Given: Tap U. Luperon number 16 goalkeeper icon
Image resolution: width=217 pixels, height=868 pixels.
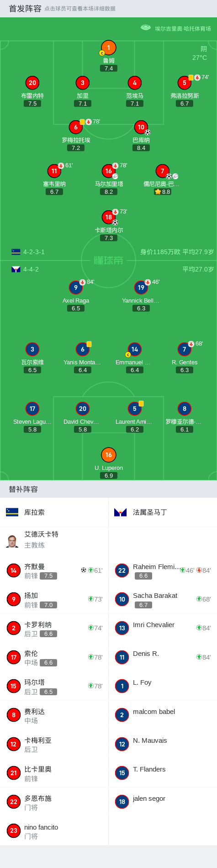Looking at the screenshot, I should 108,455.
